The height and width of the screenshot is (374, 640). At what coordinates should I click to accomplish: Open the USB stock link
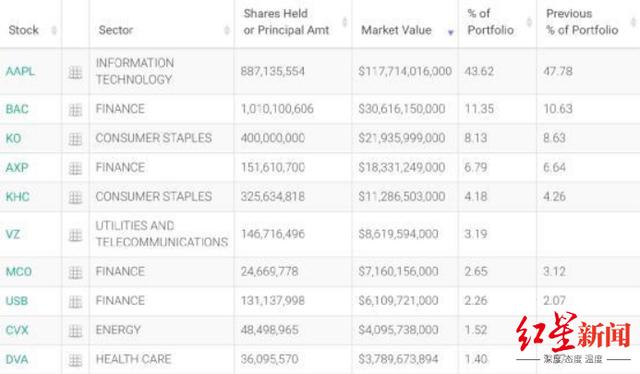pyautogui.click(x=17, y=301)
